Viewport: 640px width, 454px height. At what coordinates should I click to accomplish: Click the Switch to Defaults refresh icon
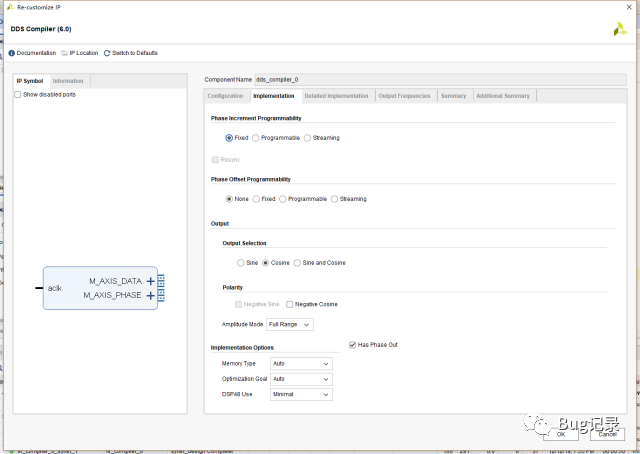(x=107, y=53)
